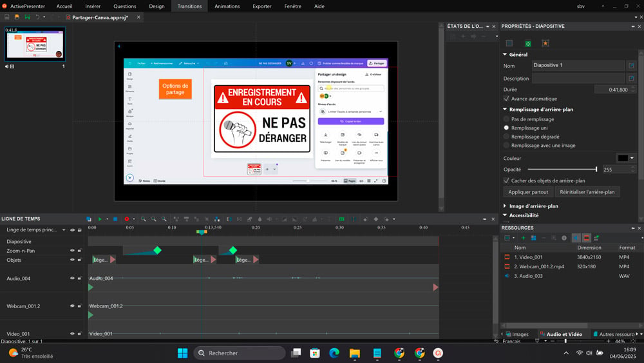The width and height of the screenshot is (644, 363).
Task: Open the Ressources view mode dropdown arrow
Action: [x=513, y=238]
